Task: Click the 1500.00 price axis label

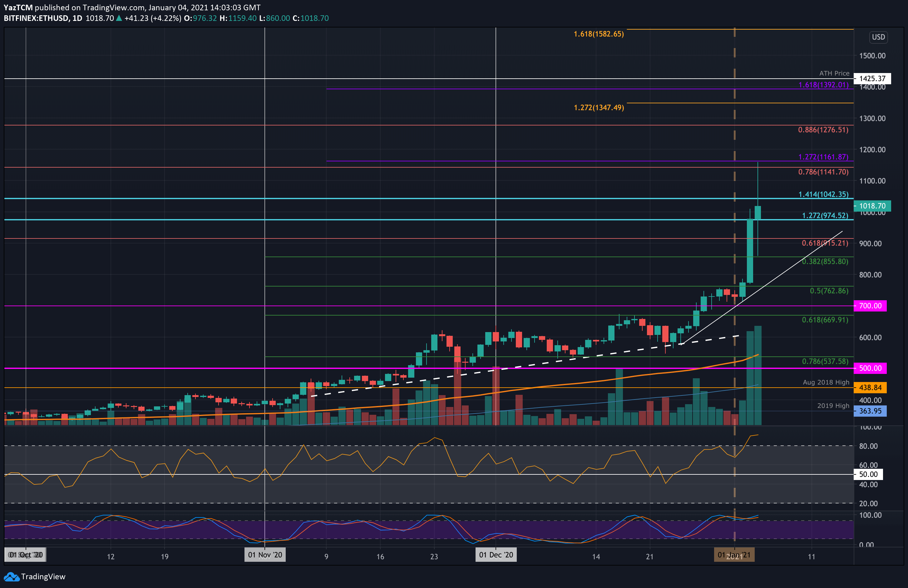Action: click(872, 56)
